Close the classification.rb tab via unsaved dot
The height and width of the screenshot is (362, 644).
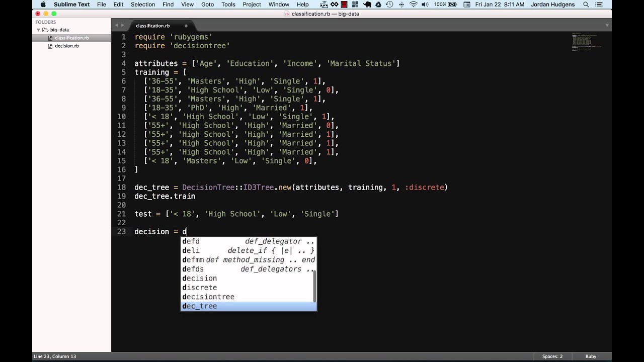point(186,26)
